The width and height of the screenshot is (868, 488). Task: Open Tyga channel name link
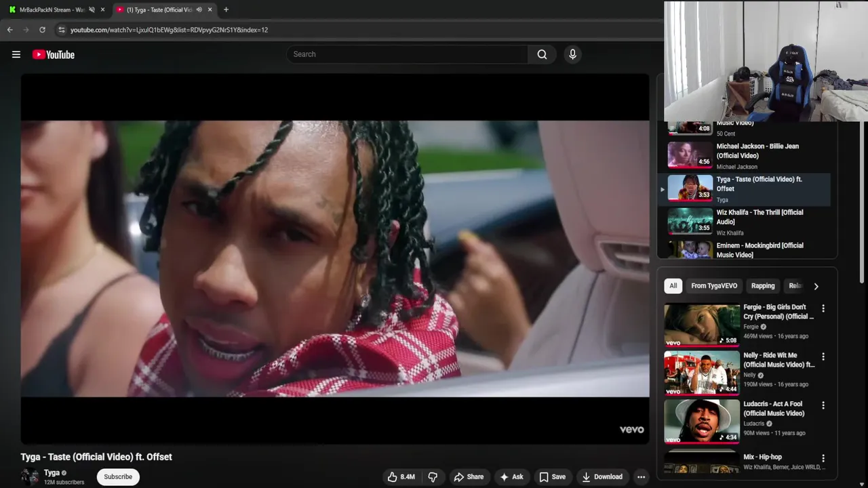[52, 472]
